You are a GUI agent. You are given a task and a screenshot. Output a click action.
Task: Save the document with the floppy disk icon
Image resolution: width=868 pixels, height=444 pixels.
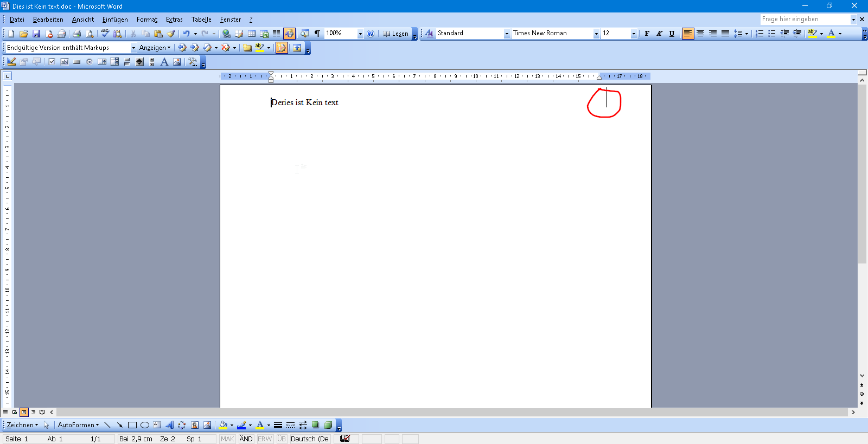point(36,34)
